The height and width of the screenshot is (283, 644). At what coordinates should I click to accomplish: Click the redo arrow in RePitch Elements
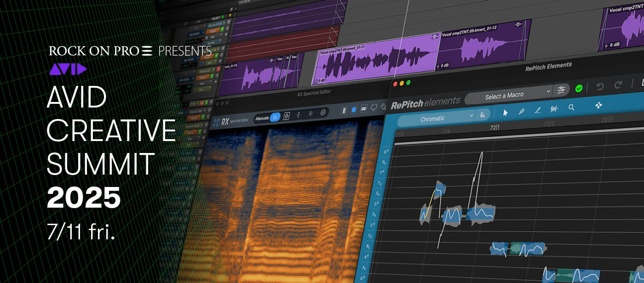pos(618,85)
